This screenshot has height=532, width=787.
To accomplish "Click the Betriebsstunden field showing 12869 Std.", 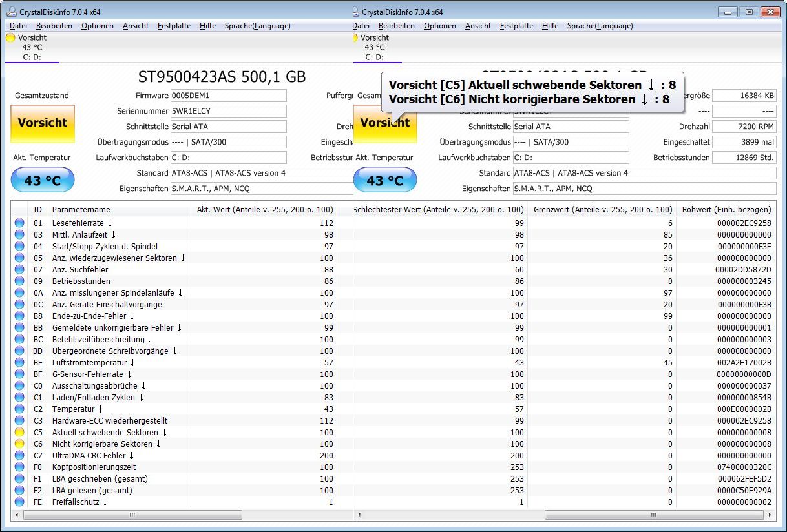I will 744,158.
